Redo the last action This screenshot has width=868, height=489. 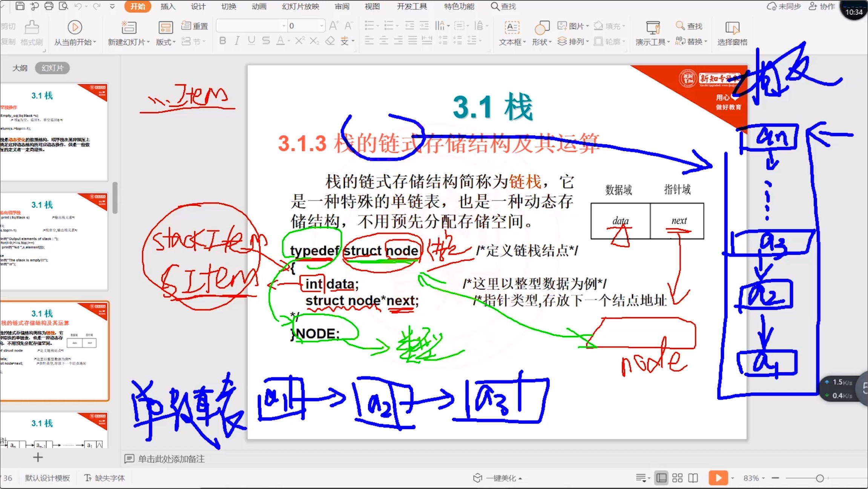97,6
